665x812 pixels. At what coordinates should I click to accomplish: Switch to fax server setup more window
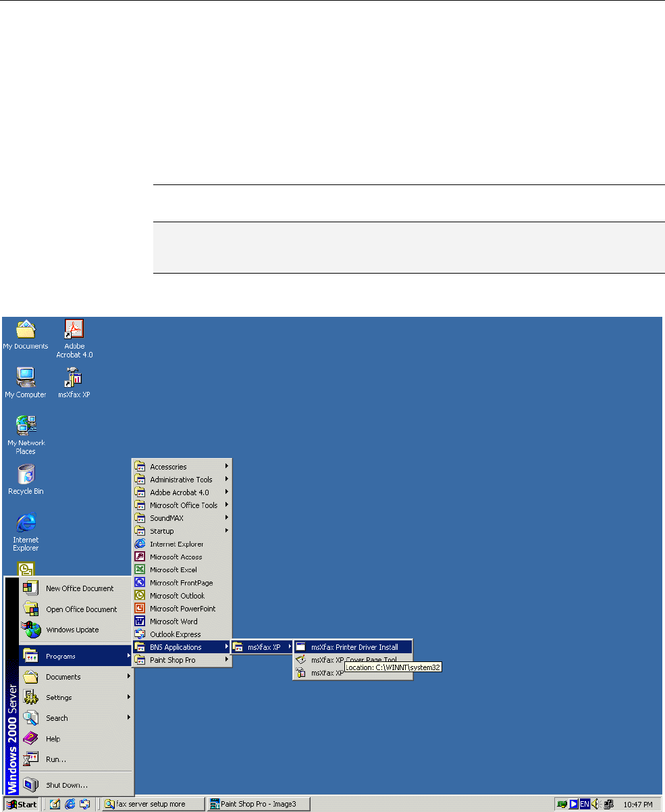tap(153, 804)
